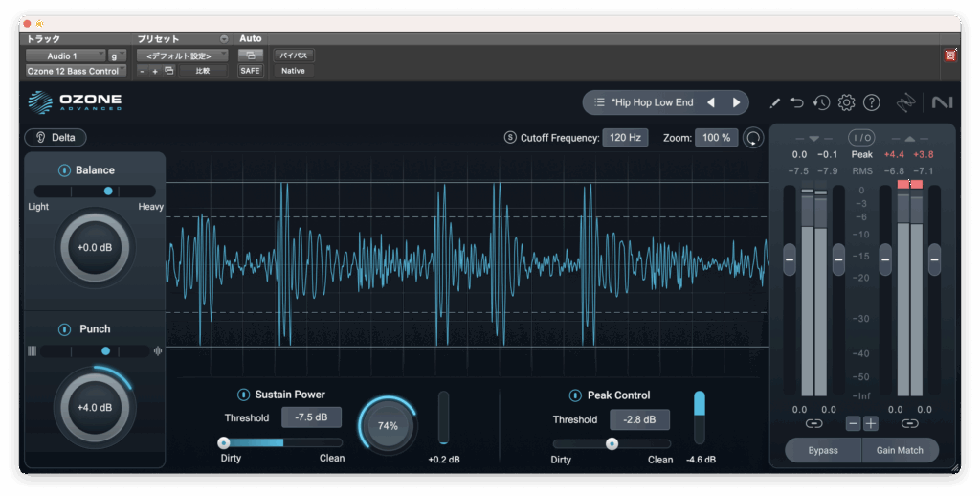Open the Ozone 12 Bass Control plugin selector

[x=76, y=71]
